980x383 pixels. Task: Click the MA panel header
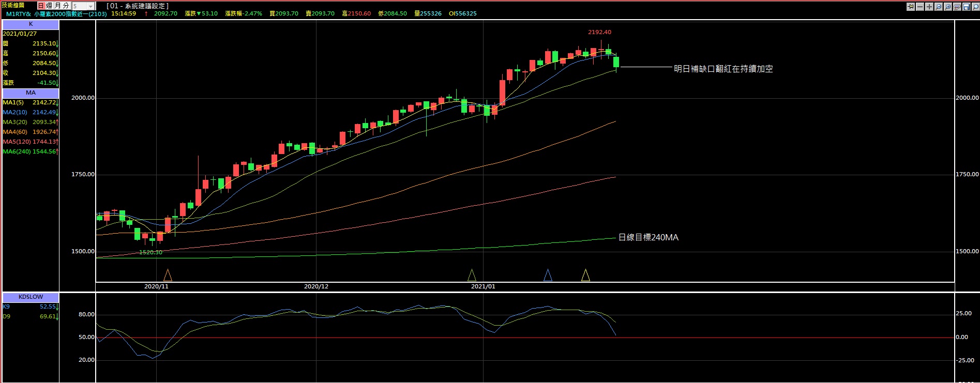[x=31, y=93]
